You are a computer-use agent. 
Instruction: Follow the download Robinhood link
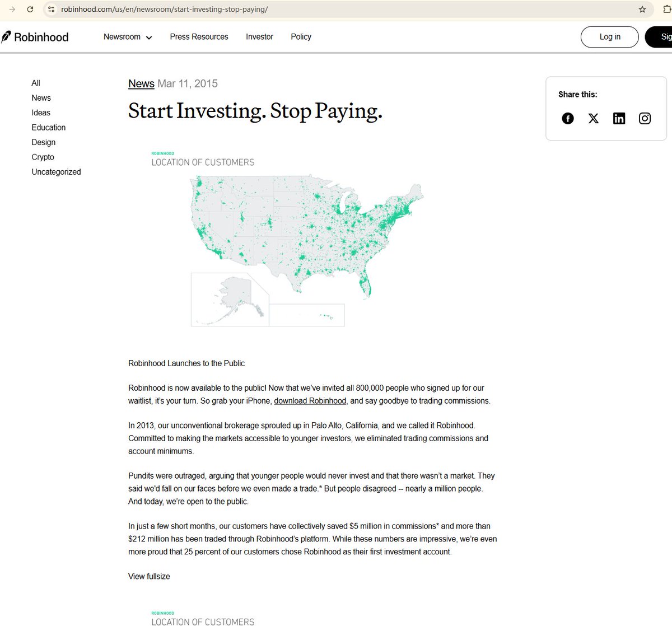[x=310, y=401]
